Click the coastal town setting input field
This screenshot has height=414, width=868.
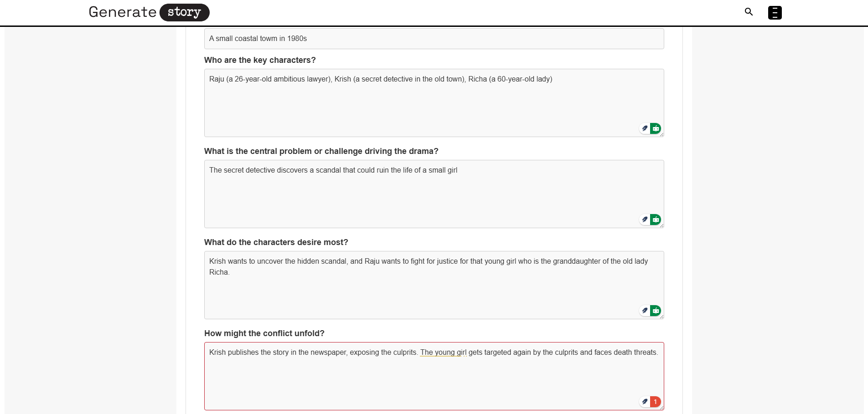click(433, 39)
